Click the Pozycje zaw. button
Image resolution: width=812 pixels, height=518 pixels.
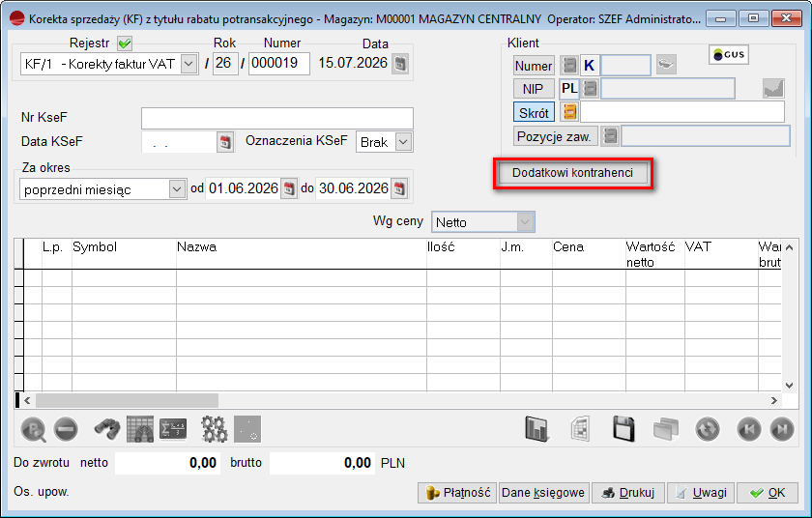pyautogui.click(x=556, y=136)
